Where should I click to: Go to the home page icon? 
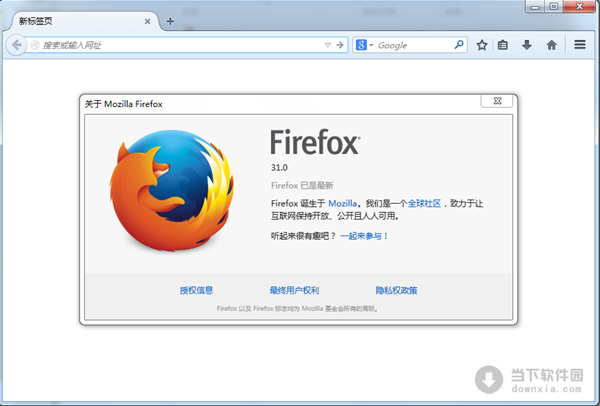551,45
